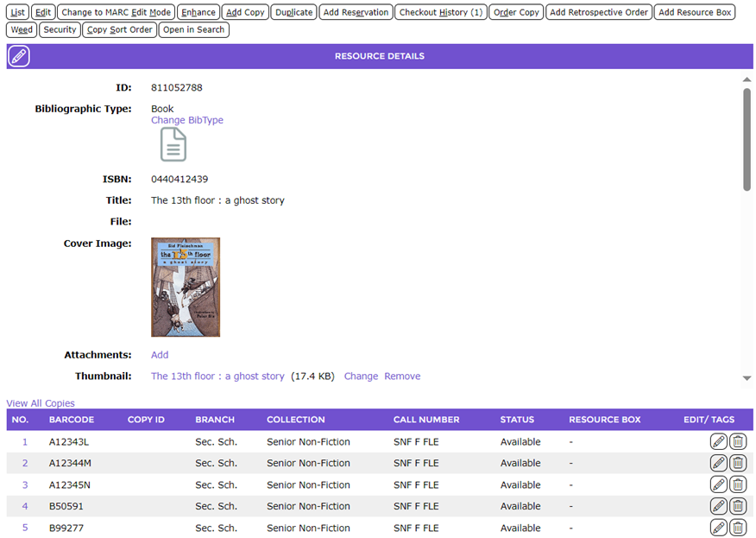This screenshot has width=756, height=538.
Task: Delete copy with barcode A12345N
Action: [738, 484]
